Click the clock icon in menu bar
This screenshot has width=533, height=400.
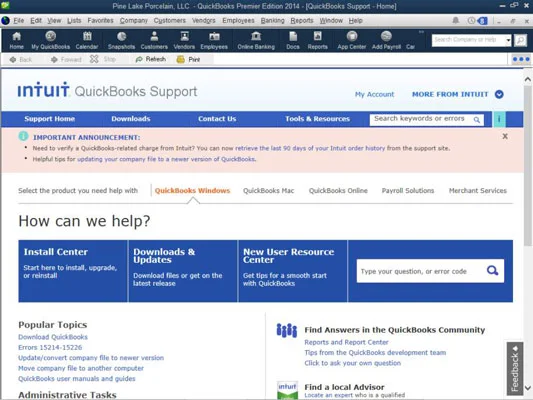[x=471, y=21]
